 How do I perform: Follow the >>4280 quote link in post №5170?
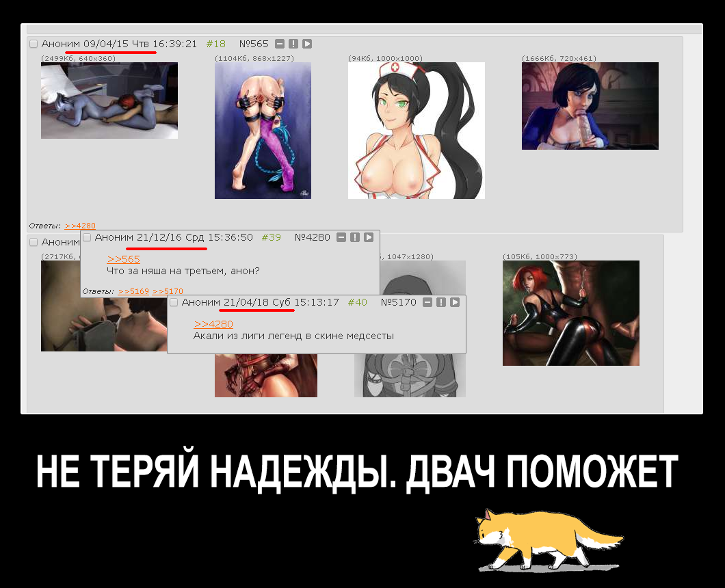(x=213, y=324)
